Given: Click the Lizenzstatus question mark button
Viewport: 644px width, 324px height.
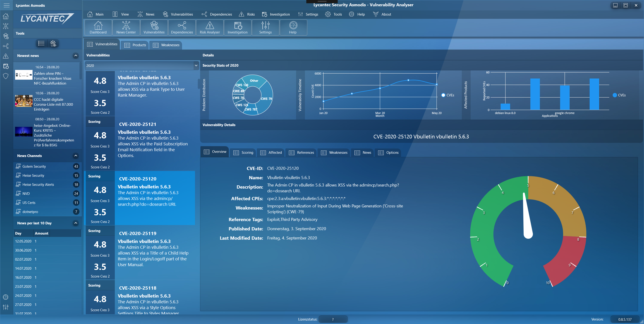Looking at the screenshot, I should tap(333, 319).
